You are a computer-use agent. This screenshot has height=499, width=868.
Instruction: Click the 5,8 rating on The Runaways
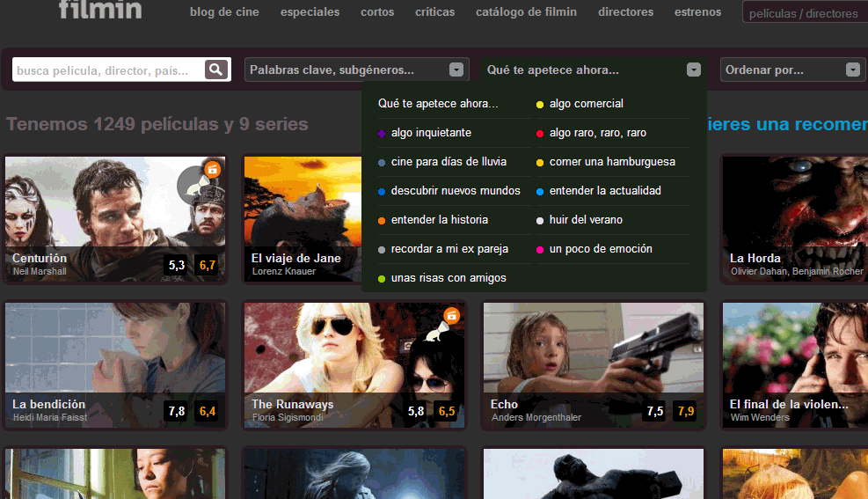pyautogui.click(x=416, y=412)
